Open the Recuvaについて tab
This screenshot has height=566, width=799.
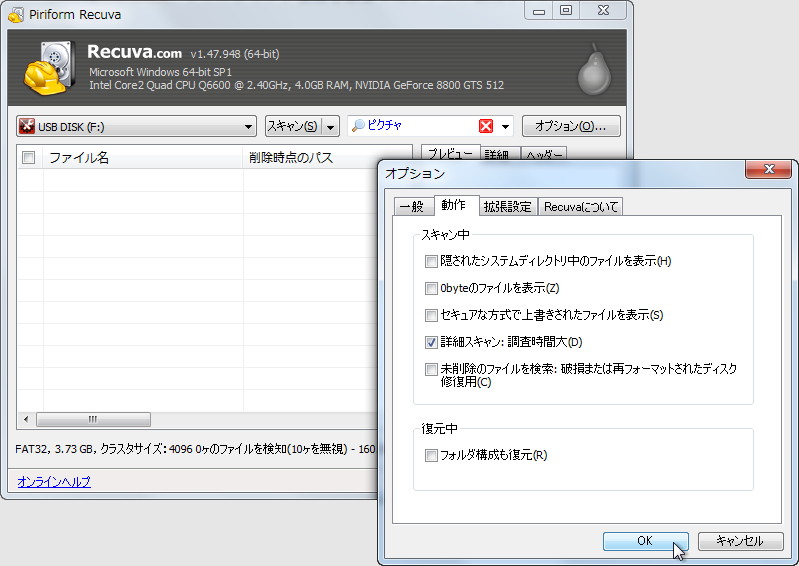pos(580,206)
